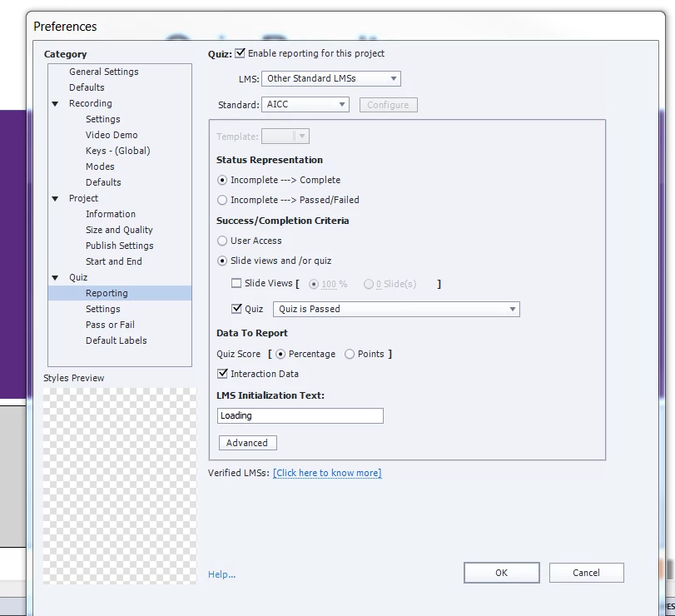Open the Advanced settings button
The width and height of the screenshot is (675, 616).
247,443
